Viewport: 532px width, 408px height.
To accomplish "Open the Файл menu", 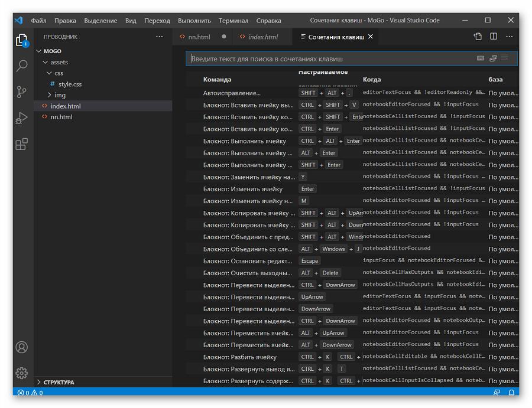I will pyautogui.click(x=38, y=20).
